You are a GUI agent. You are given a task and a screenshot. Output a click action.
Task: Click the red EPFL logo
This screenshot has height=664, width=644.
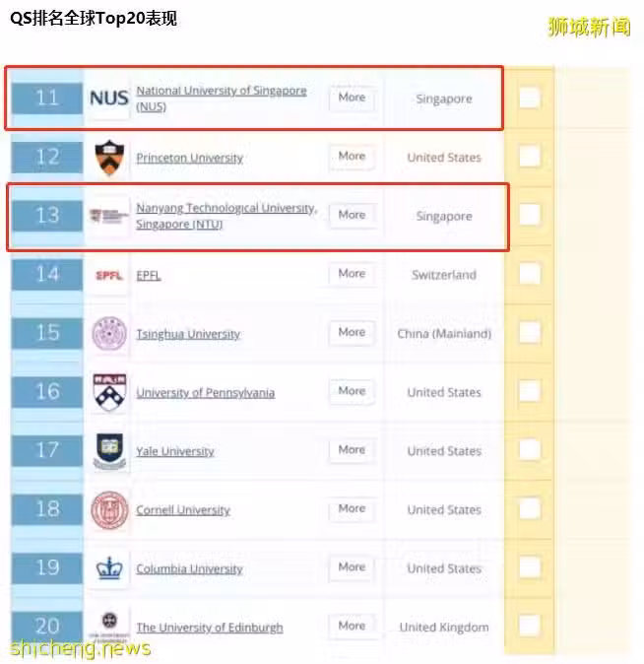[109, 276]
